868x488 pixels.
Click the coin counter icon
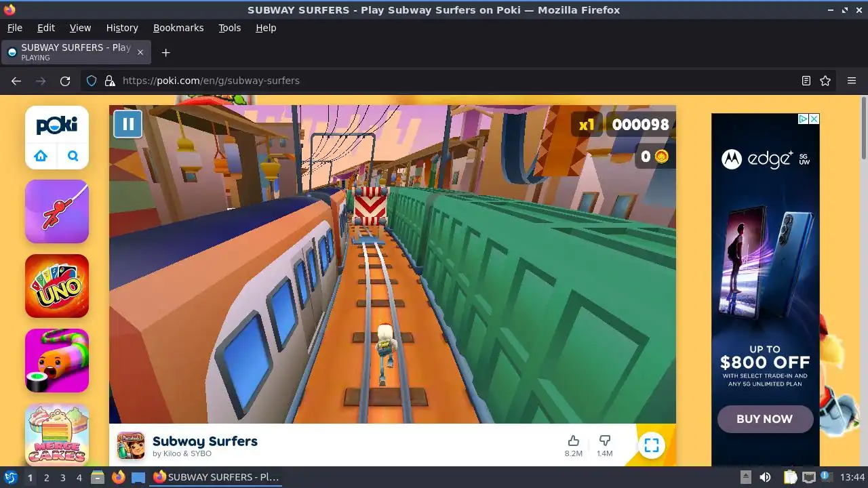[661, 157]
